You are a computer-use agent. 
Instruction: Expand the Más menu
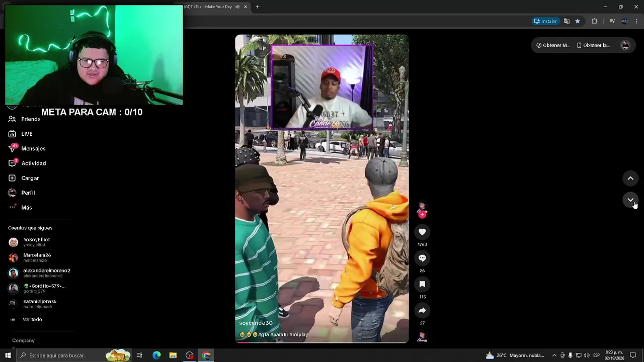pos(20,207)
